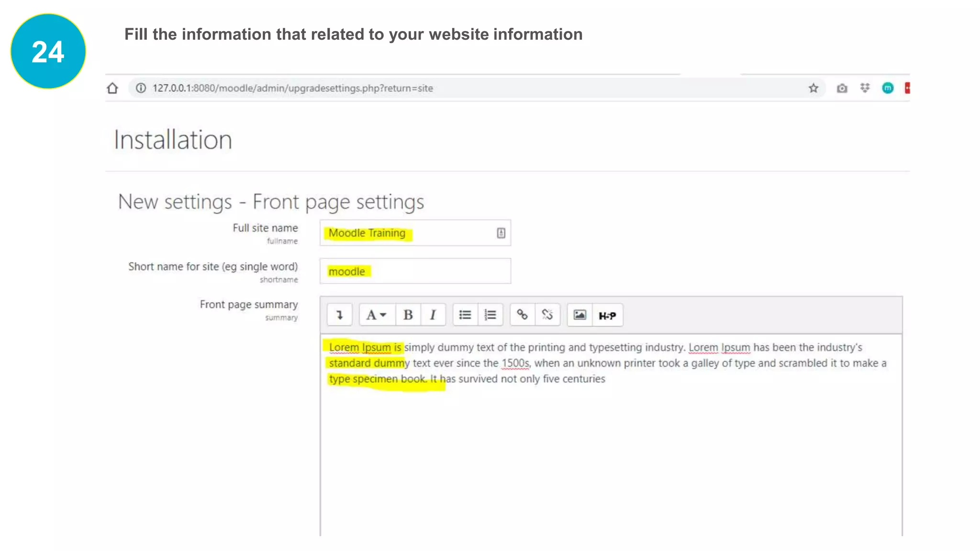Click the camera extension icon
This screenshot has height=551, width=980.
(x=842, y=88)
